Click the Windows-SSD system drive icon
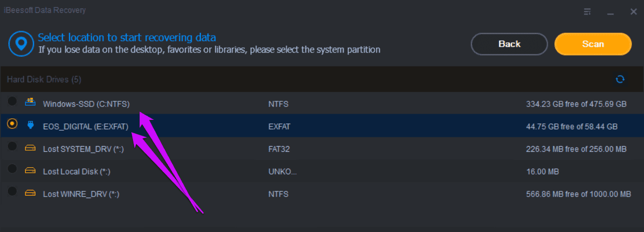The width and height of the screenshot is (644, 232). click(30, 102)
